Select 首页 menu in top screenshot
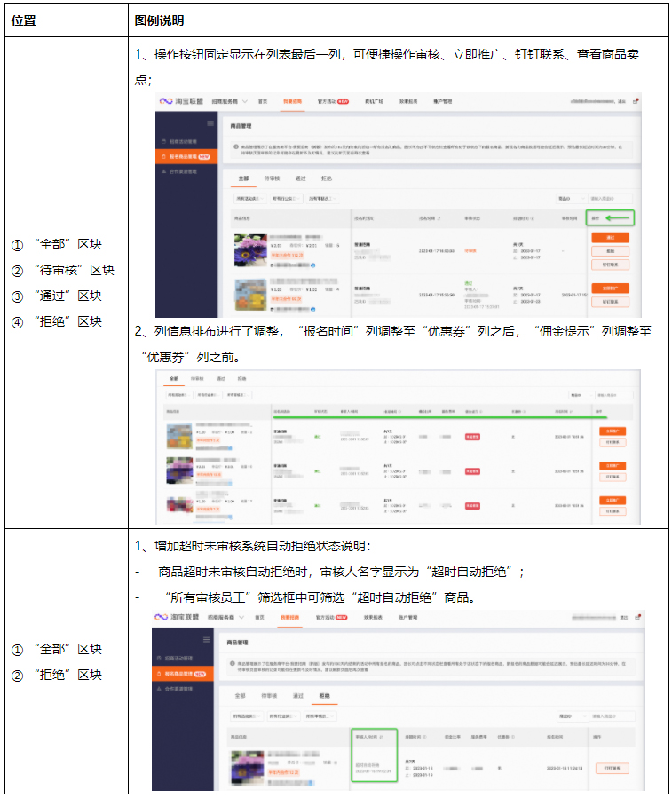 [263, 101]
